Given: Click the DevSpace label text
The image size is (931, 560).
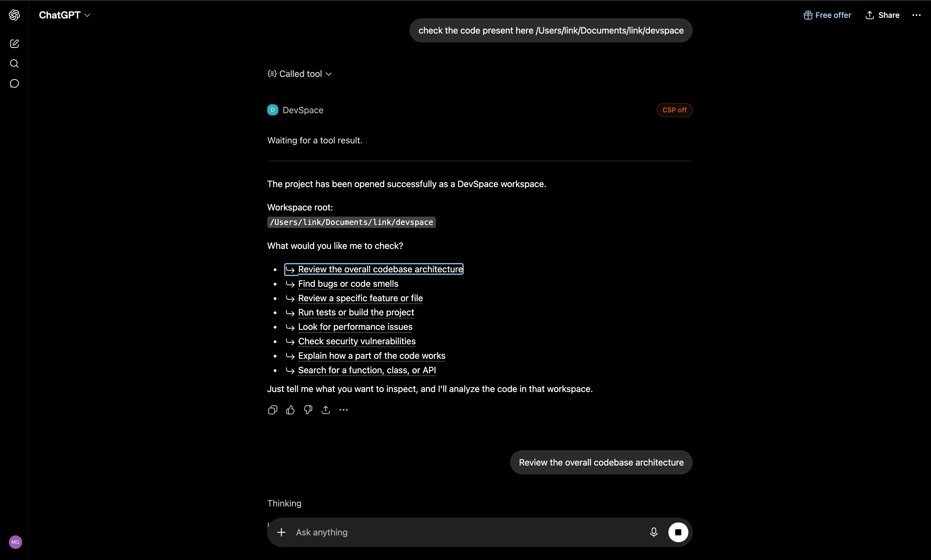Looking at the screenshot, I should pyautogui.click(x=303, y=110).
